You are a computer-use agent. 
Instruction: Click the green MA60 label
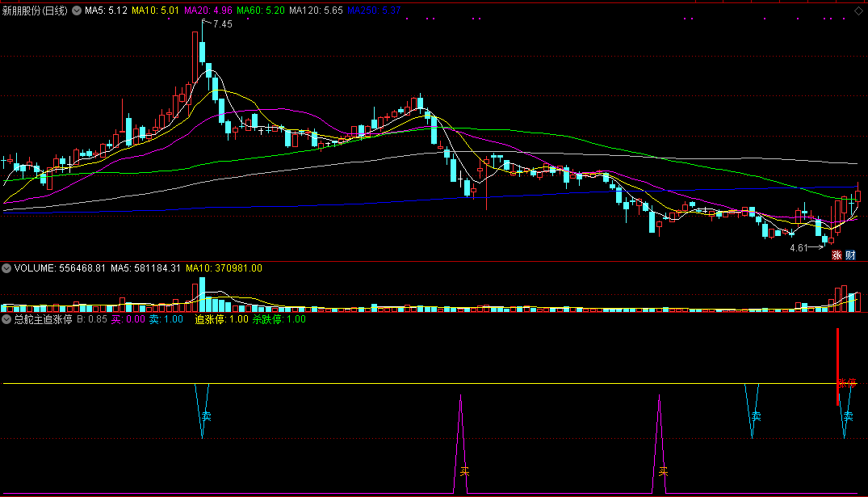[x=260, y=11]
